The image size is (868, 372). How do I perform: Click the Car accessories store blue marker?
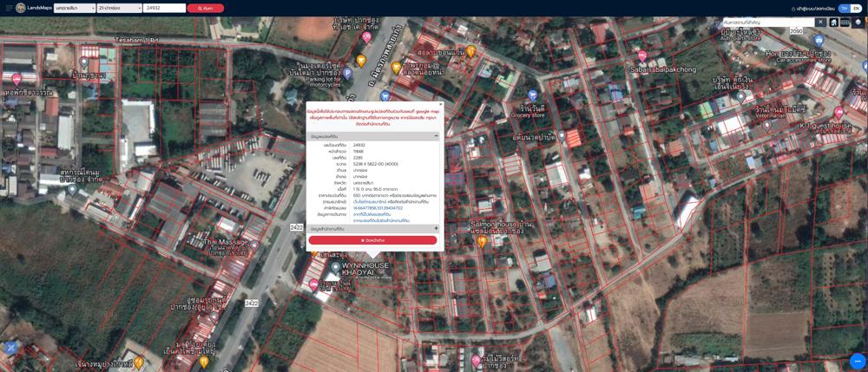pyautogui.click(x=819, y=40)
